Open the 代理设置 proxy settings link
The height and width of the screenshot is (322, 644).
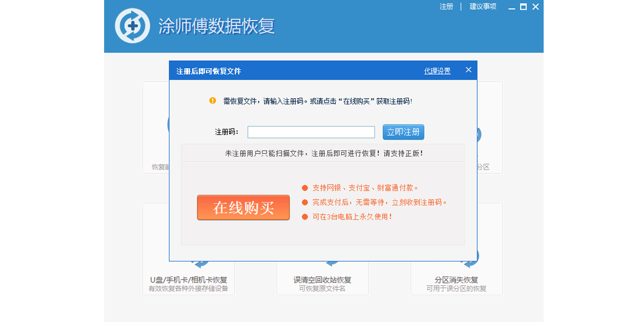(436, 70)
